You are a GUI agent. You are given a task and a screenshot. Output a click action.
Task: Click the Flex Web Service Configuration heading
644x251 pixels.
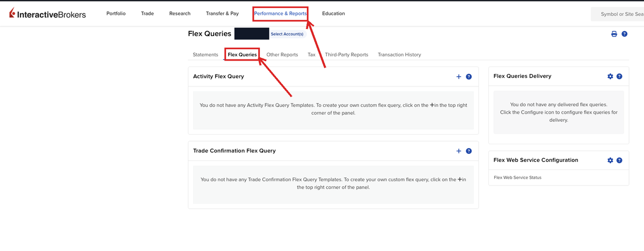[x=536, y=160]
